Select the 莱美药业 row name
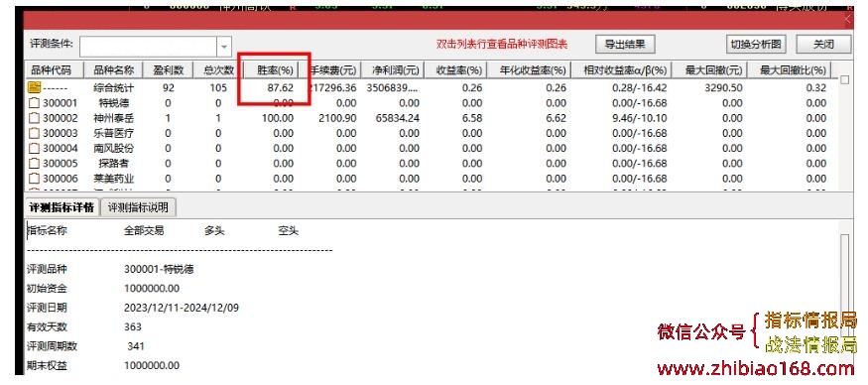This screenshot has height=385, width=868. [113, 179]
